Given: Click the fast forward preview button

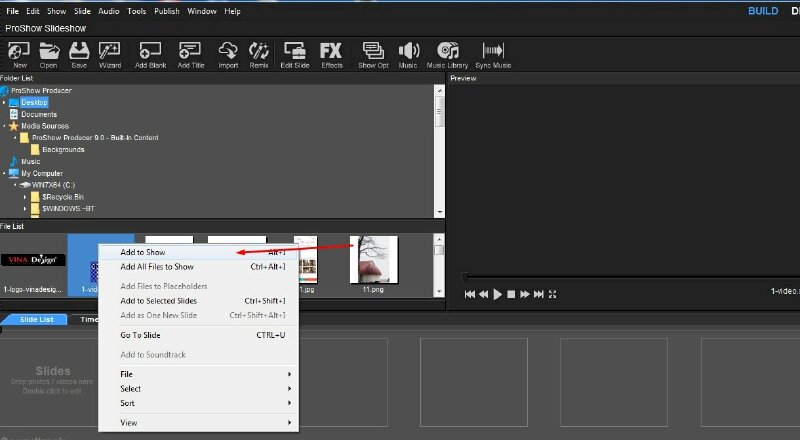Looking at the screenshot, I should (524, 294).
